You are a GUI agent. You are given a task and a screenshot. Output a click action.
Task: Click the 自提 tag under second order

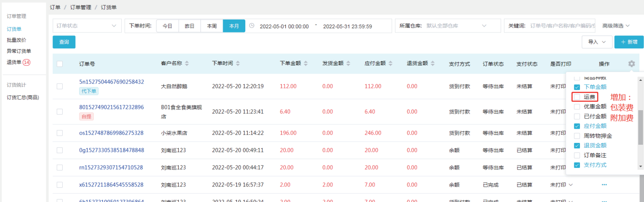click(86, 117)
